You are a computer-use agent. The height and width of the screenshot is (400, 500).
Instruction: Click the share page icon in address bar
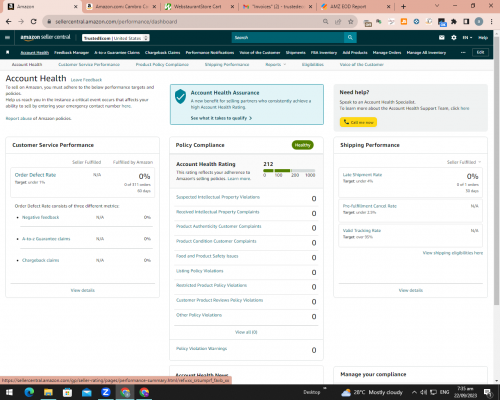coord(338,22)
